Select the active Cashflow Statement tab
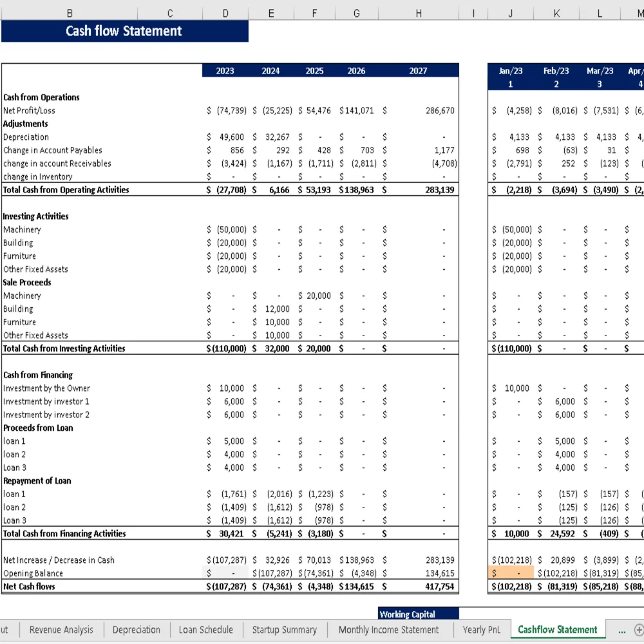The image size is (644, 644). pyautogui.click(x=556, y=630)
